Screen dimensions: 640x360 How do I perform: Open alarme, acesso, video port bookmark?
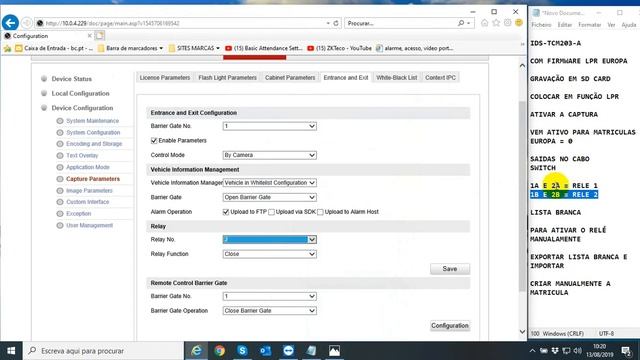pyautogui.click(x=414, y=48)
